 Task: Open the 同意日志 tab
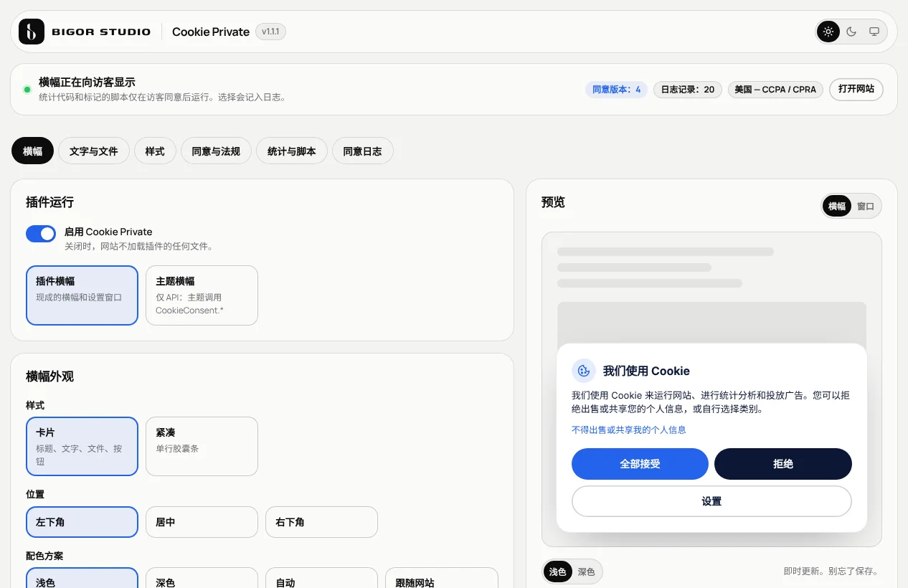coord(363,151)
